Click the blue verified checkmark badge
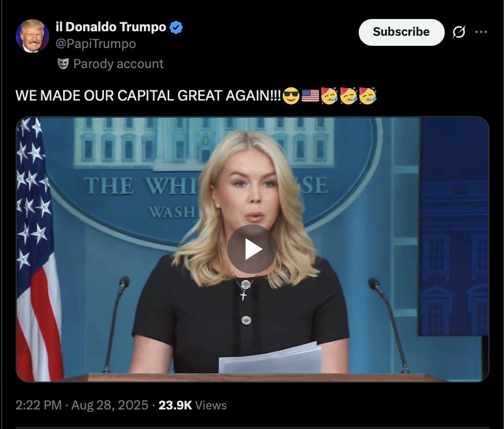504x429 pixels. (x=176, y=27)
